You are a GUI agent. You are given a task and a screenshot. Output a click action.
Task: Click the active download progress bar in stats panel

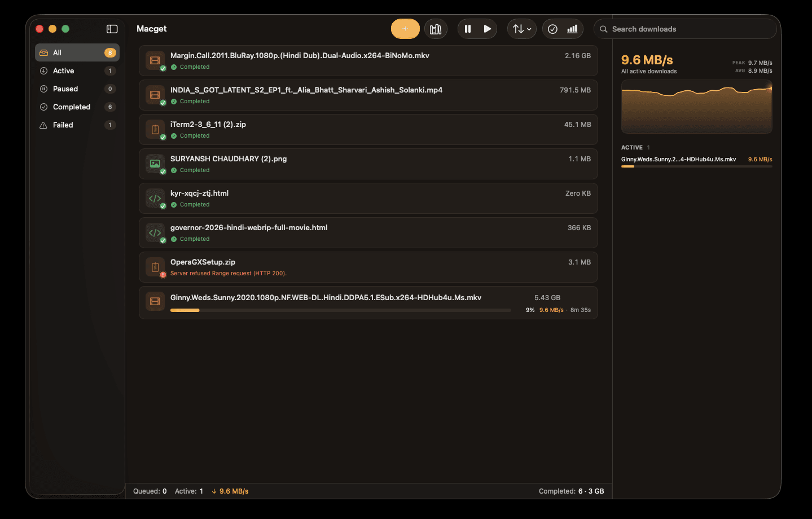[696, 166]
